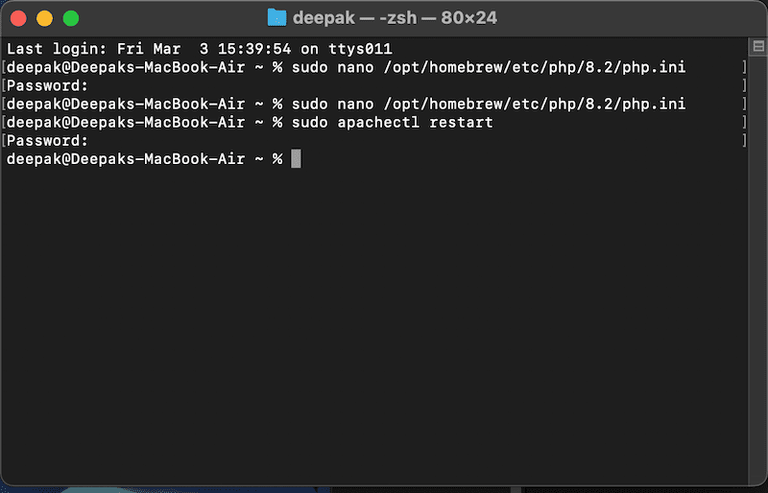Click the window title 'deepak — -zsh — 80×24'

[x=395, y=18]
